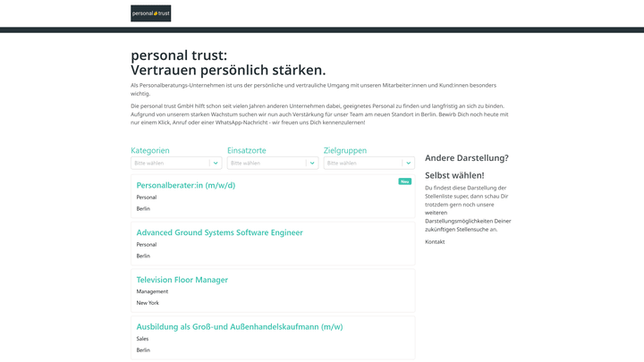This screenshot has height=362, width=644.
Task: Expand the Kategorien chevron arrow
Action: click(216, 163)
